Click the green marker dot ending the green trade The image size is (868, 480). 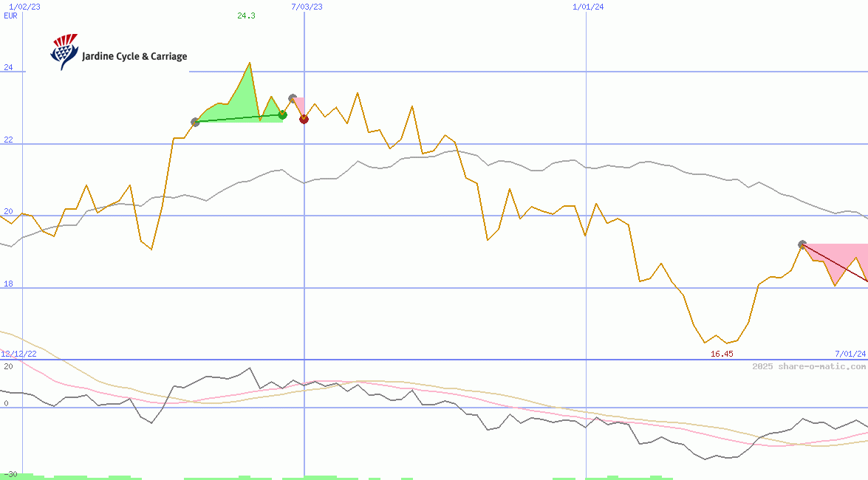coord(282,114)
